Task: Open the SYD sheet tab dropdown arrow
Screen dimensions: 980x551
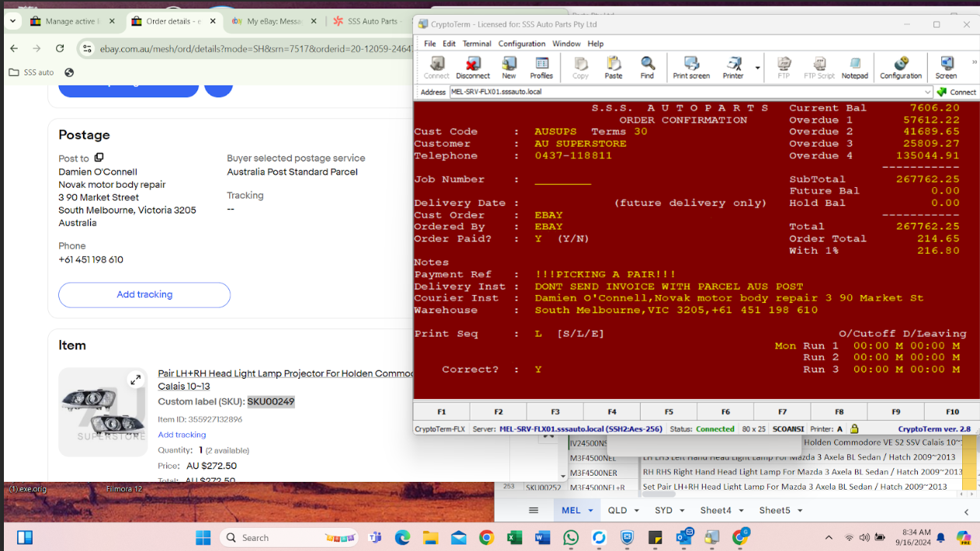Action: pos(682,511)
